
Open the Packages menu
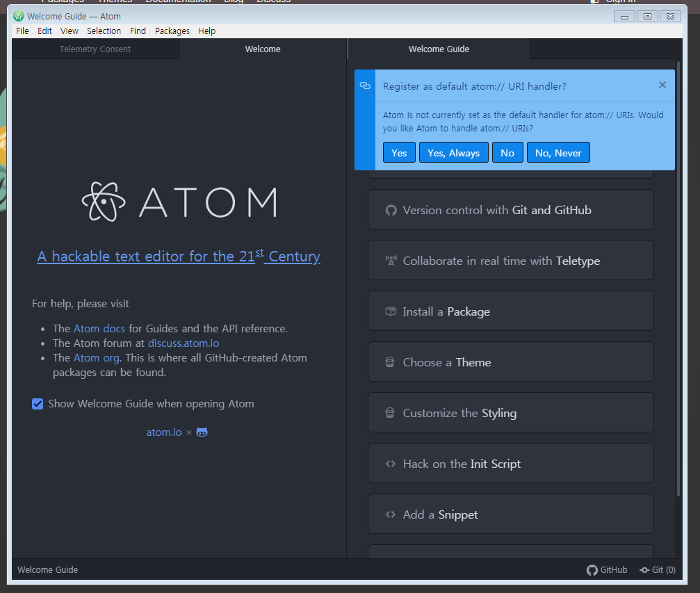(x=172, y=31)
